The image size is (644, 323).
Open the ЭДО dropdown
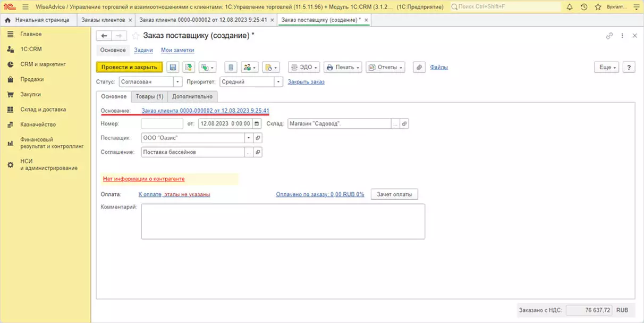click(304, 67)
